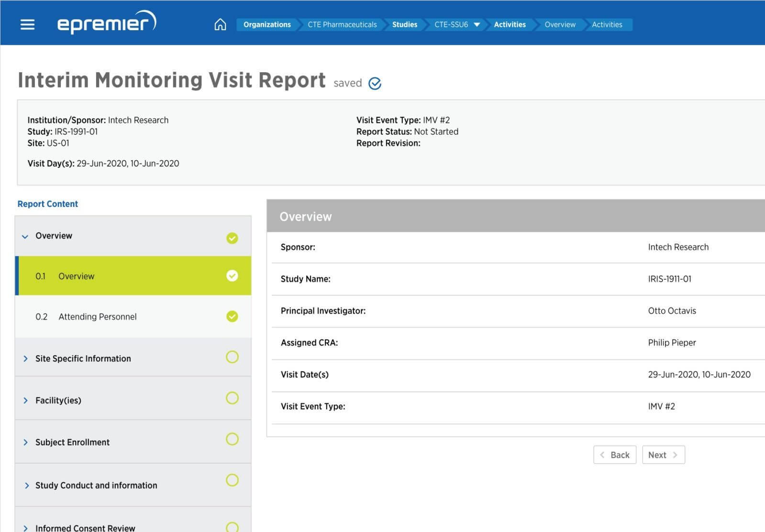The width and height of the screenshot is (765, 532).
Task: Click the Facility(ies) status circle
Action: click(x=232, y=398)
